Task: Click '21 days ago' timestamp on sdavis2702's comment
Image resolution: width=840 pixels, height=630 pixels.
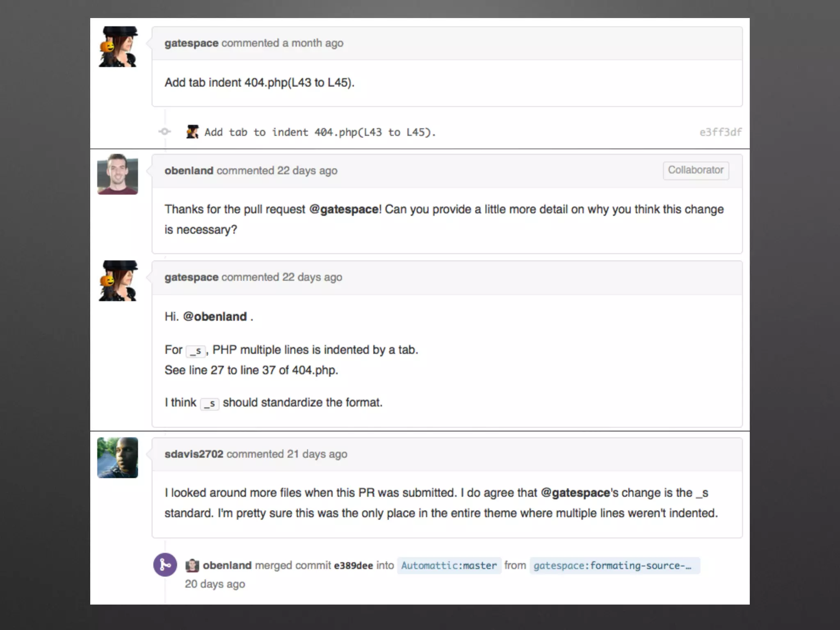Action: (317, 454)
